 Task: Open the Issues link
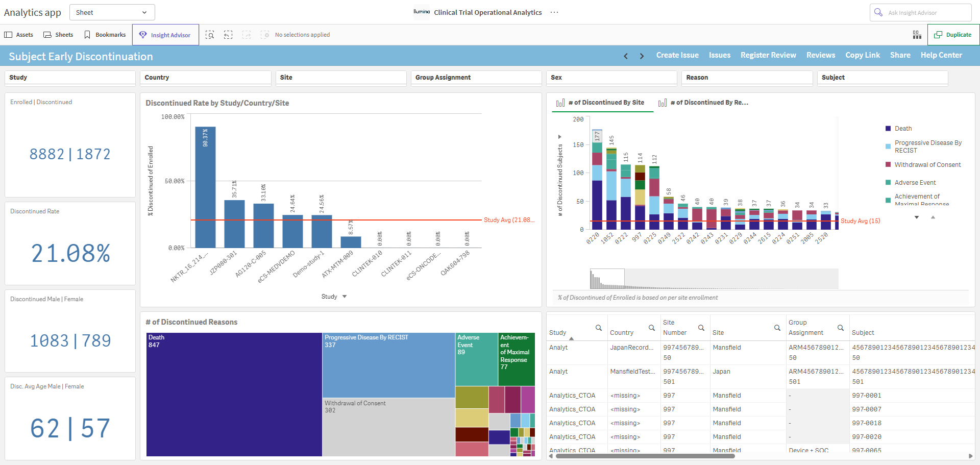coord(720,55)
